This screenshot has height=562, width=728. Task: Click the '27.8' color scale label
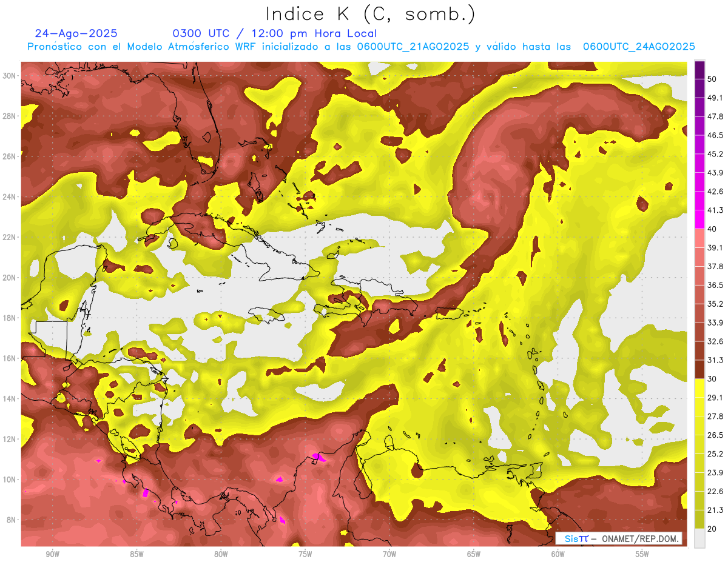coord(715,416)
